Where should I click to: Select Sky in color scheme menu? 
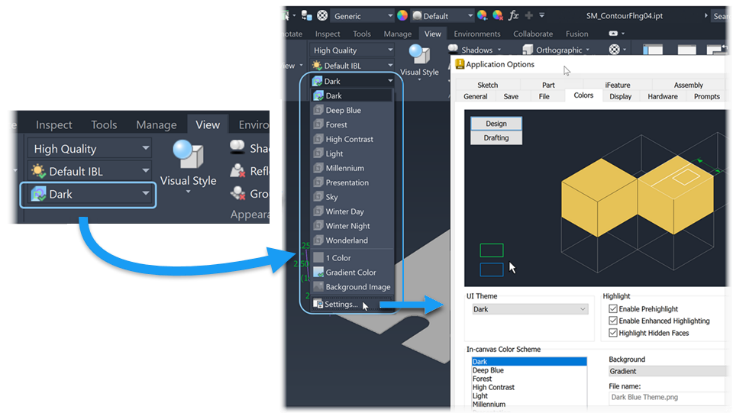point(352,197)
